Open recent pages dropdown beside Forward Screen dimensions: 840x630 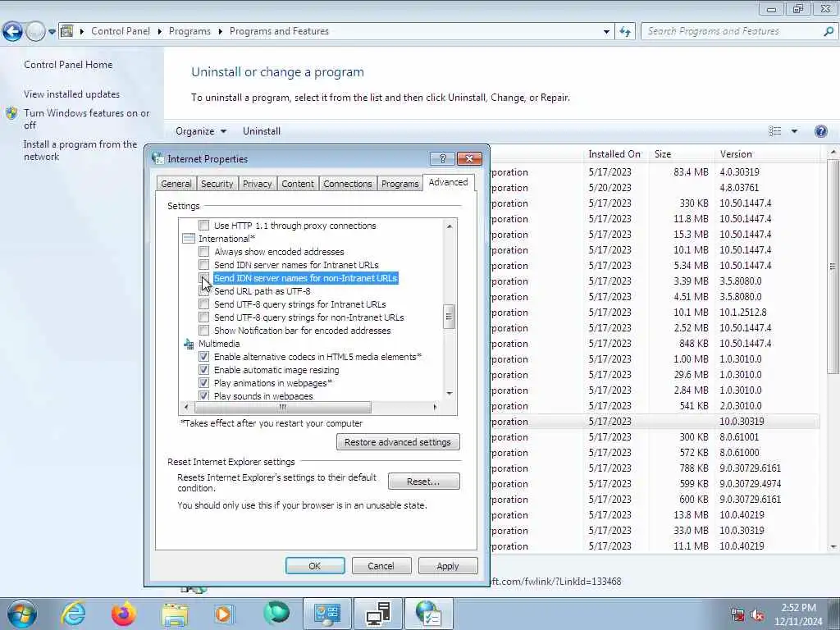click(x=52, y=32)
